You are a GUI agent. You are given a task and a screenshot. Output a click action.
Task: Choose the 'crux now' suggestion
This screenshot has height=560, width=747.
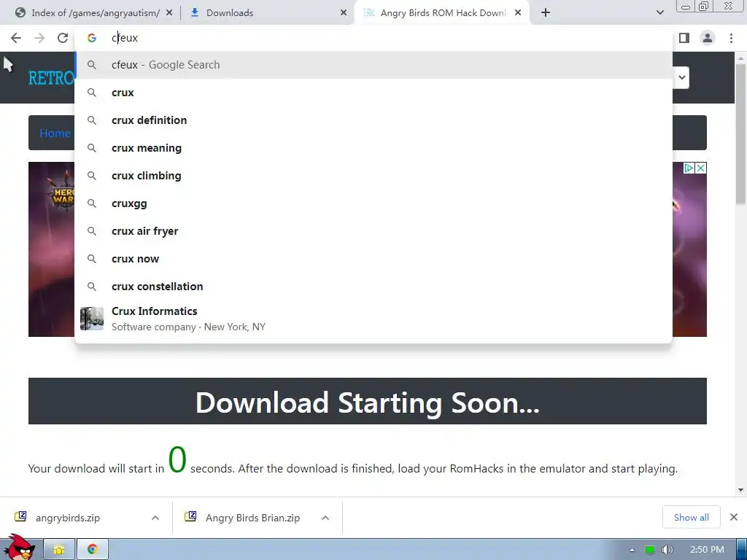[x=373, y=259]
